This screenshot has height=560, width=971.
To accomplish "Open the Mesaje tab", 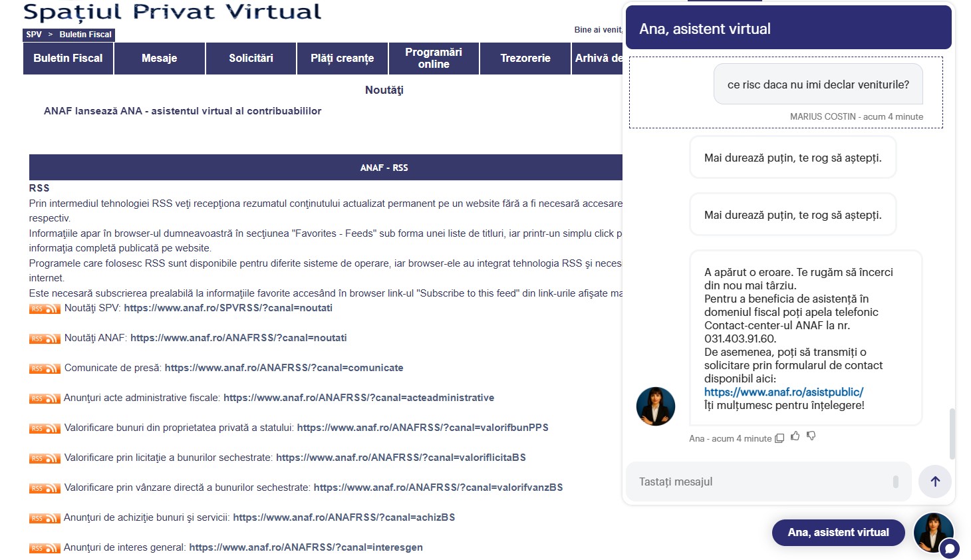I will point(160,59).
